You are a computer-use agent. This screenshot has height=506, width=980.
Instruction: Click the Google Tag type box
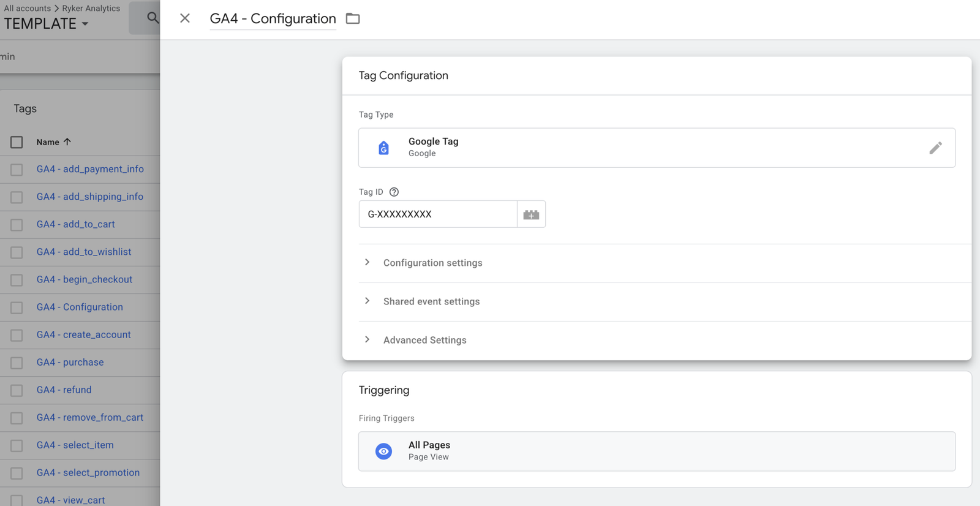click(657, 148)
